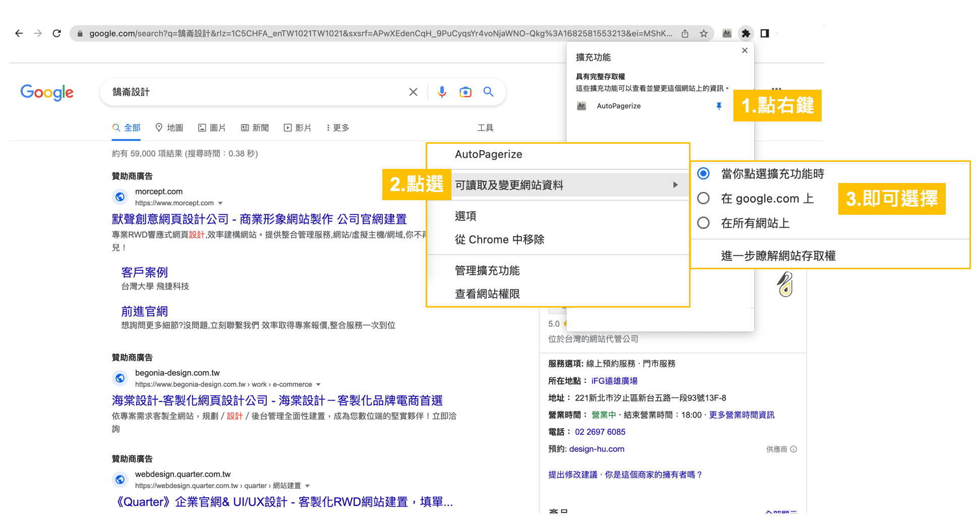The height and width of the screenshot is (528, 980).
Task: Unpin AutoPagerize using the pin icon
Action: coord(719,106)
